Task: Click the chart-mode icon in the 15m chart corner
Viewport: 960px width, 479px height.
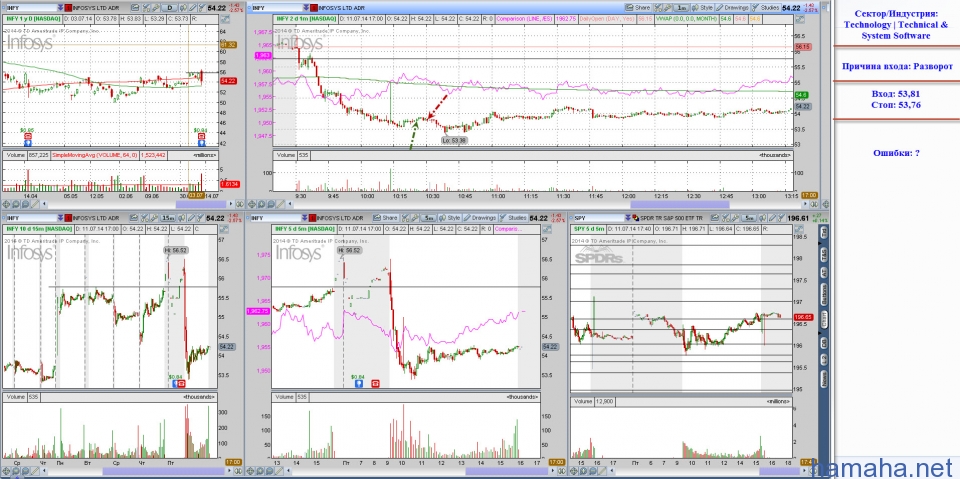Action: [224, 229]
